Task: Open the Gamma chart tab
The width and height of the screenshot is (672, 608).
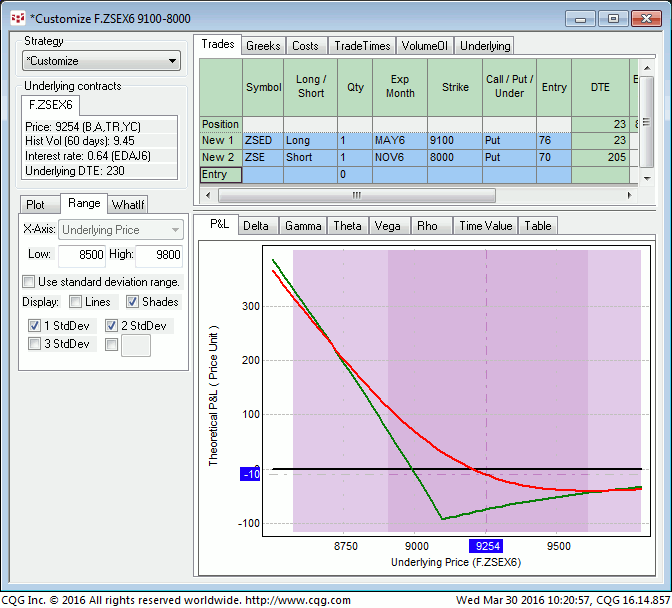Action: click(303, 226)
